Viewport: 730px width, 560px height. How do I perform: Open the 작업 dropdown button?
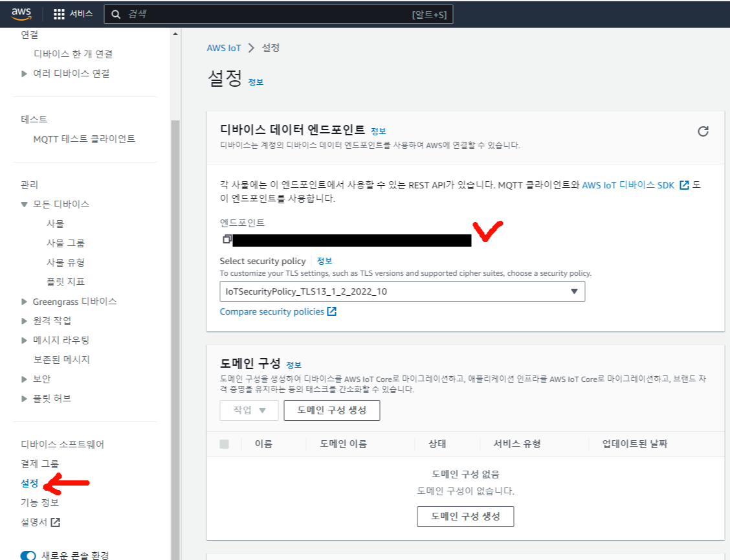[x=249, y=410]
